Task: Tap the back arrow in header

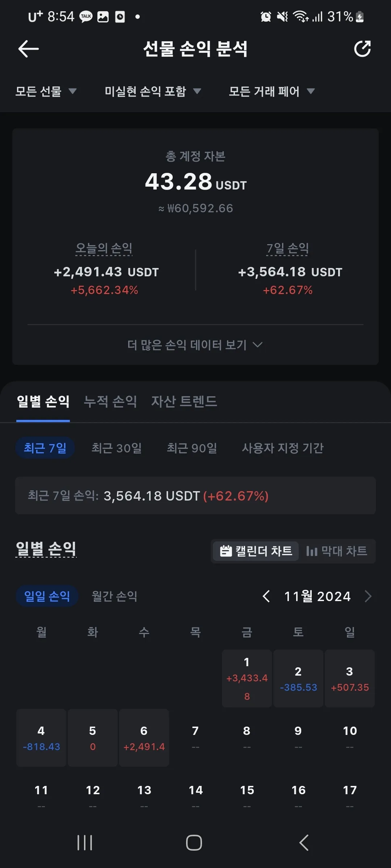Action: tap(29, 49)
